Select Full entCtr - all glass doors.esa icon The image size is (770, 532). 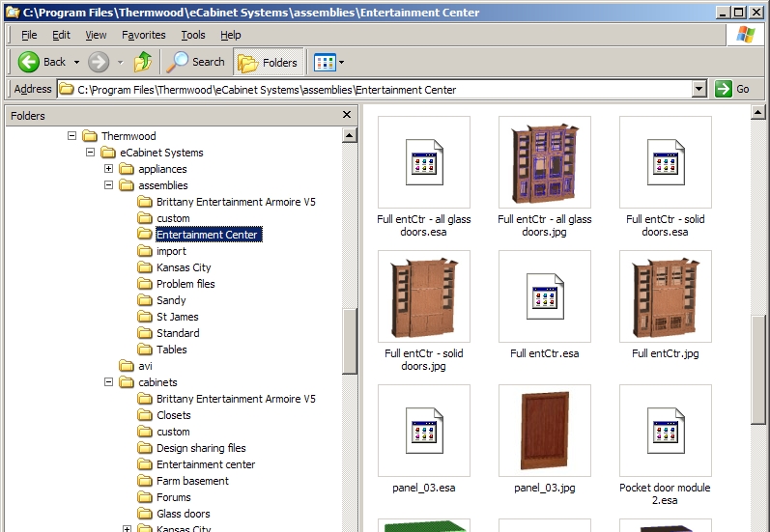424,162
